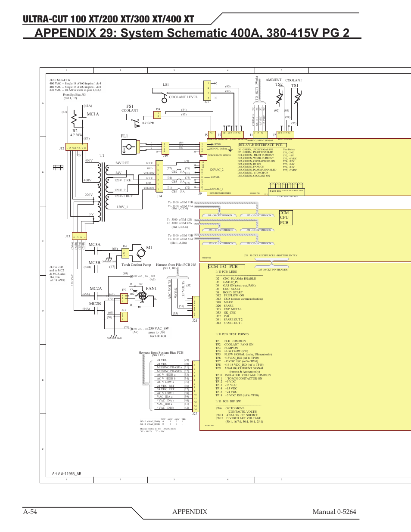This screenshot has height=532, width=411.
Task: Click the 'APPENDIX 29: System Schematic' heading
Action: (192, 33)
